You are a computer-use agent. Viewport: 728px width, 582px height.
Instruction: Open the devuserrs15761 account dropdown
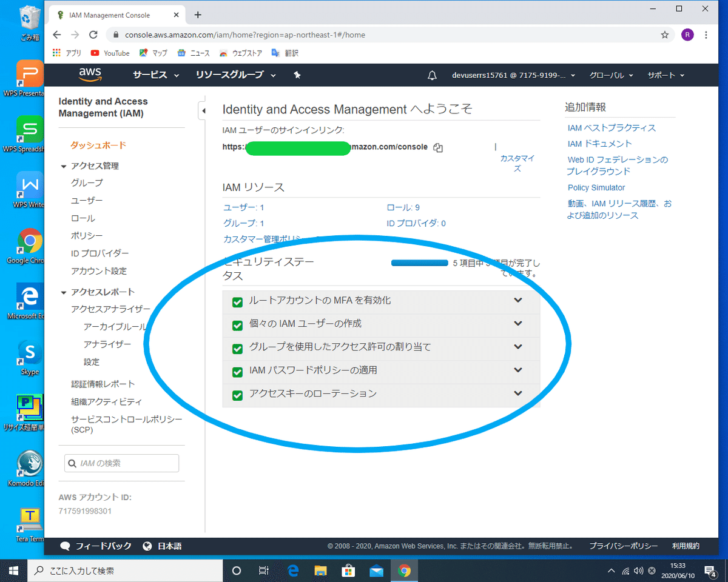(x=513, y=76)
